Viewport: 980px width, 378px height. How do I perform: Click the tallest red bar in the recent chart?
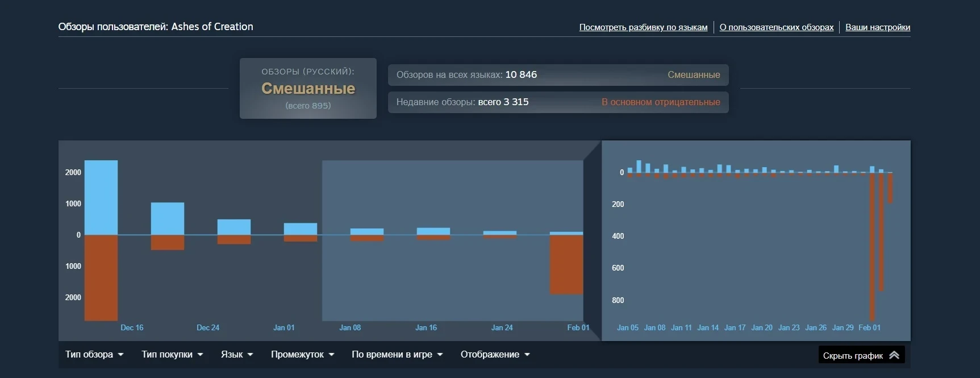[x=872, y=247]
